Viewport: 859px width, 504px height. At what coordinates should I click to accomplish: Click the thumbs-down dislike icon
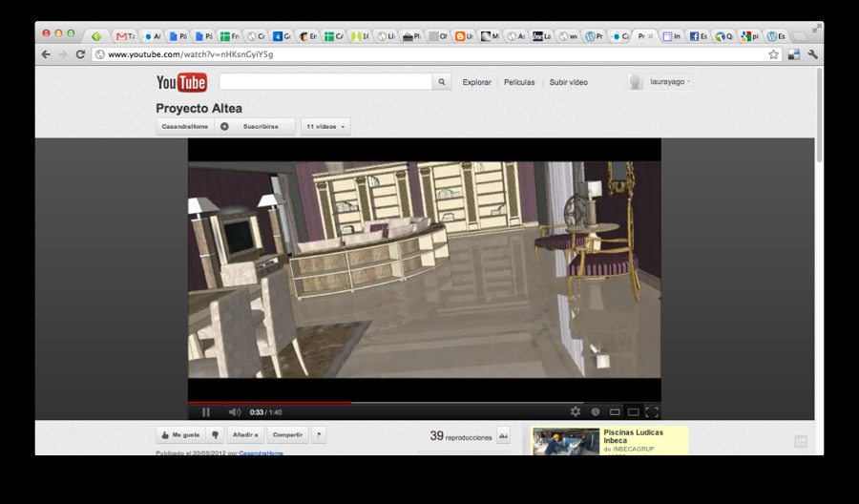coord(216,435)
